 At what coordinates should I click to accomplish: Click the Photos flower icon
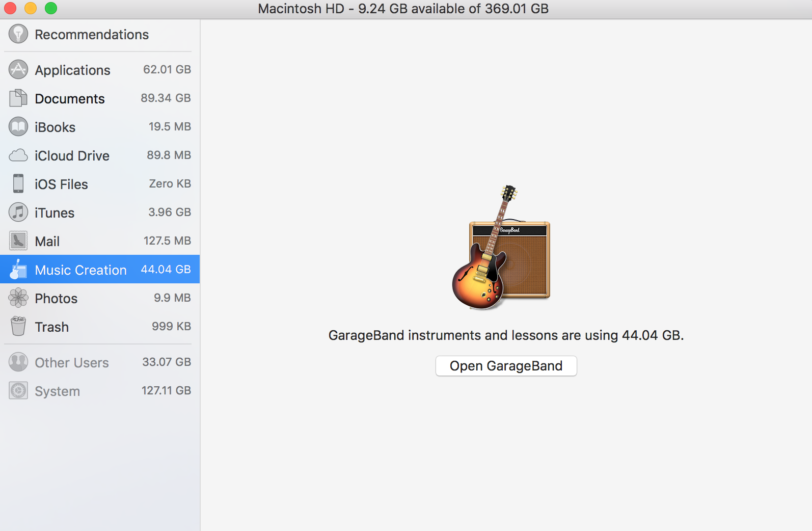click(x=18, y=298)
